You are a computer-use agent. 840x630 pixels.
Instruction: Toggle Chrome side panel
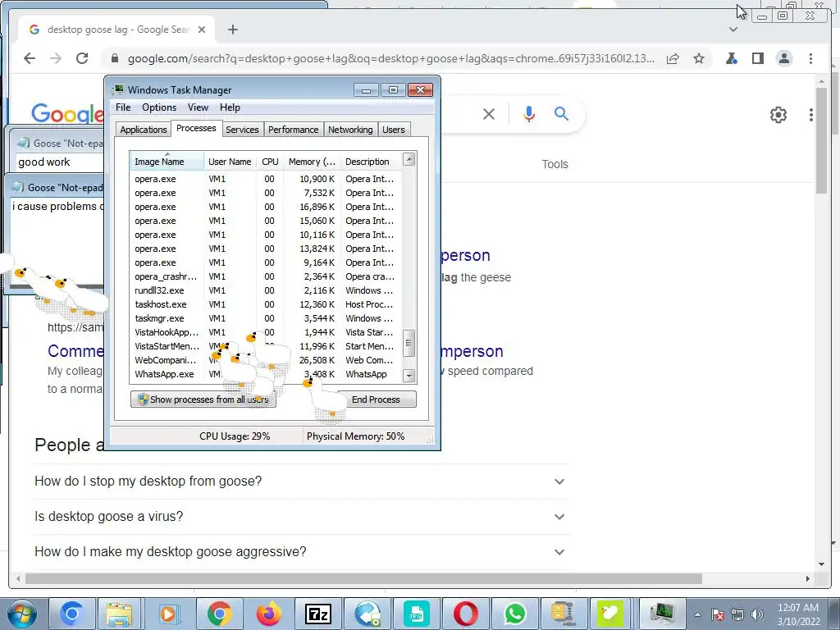click(x=757, y=58)
